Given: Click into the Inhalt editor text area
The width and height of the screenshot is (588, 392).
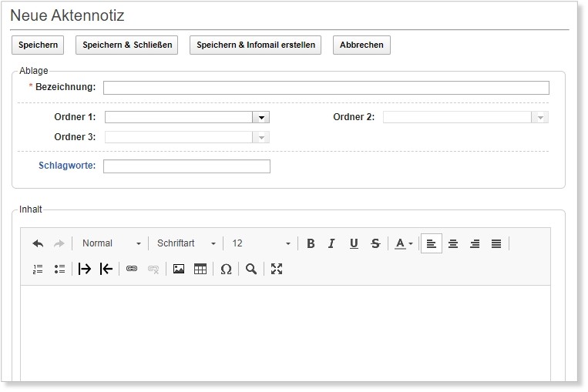Looking at the screenshot, I should [285, 333].
